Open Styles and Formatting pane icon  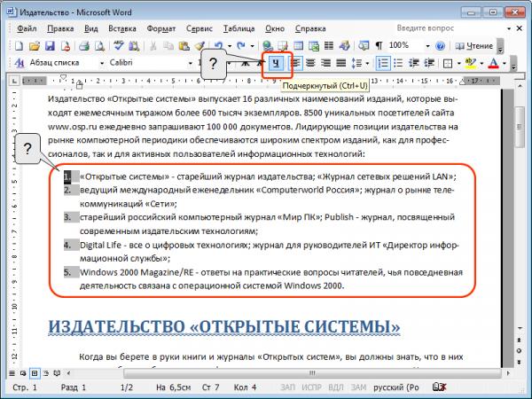pos(20,63)
